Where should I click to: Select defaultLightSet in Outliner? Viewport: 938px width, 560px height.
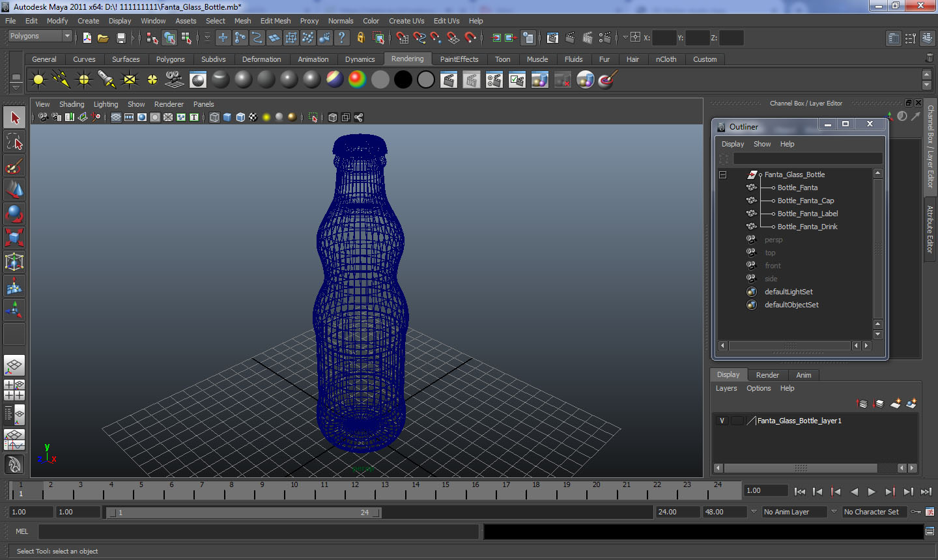(788, 292)
